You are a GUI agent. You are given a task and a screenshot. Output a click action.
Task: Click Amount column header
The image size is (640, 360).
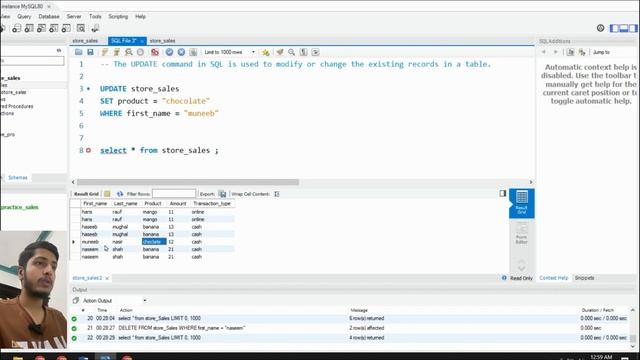click(x=178, y=203)
